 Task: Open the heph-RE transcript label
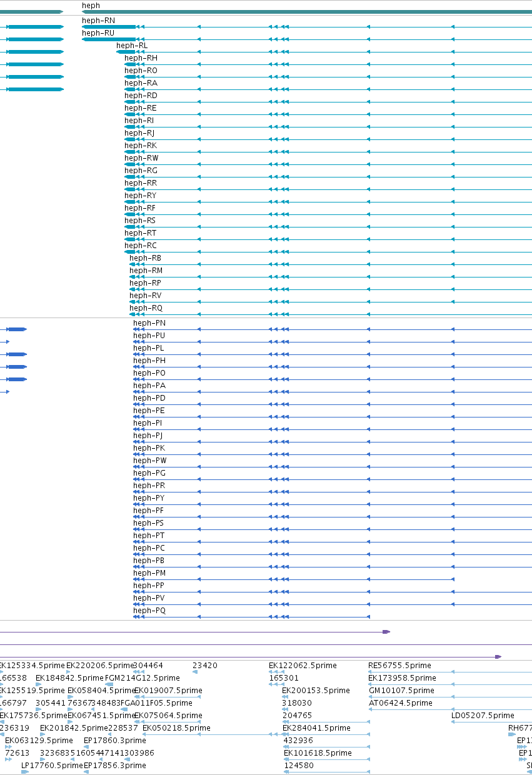click(141, 108)
